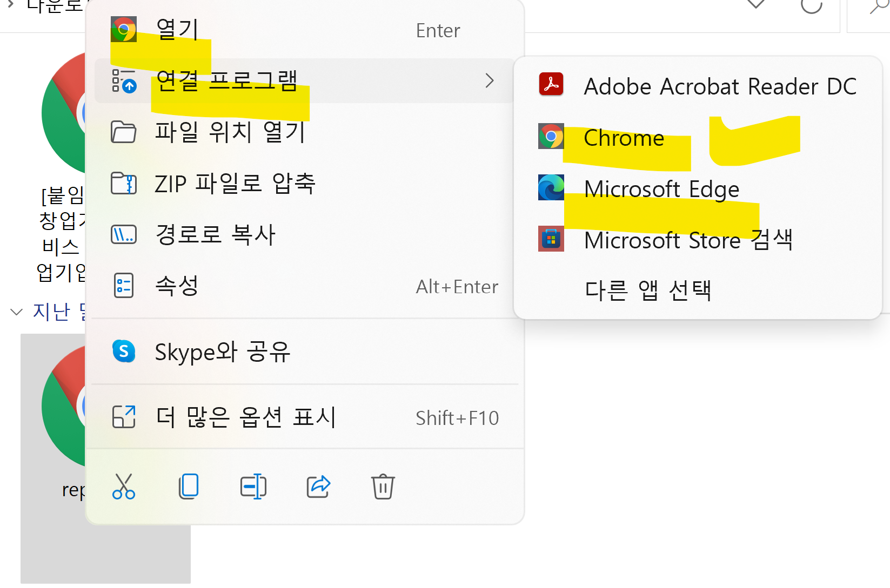Expand the 연결 프로그램 submenu chevron

click(490, 80)
